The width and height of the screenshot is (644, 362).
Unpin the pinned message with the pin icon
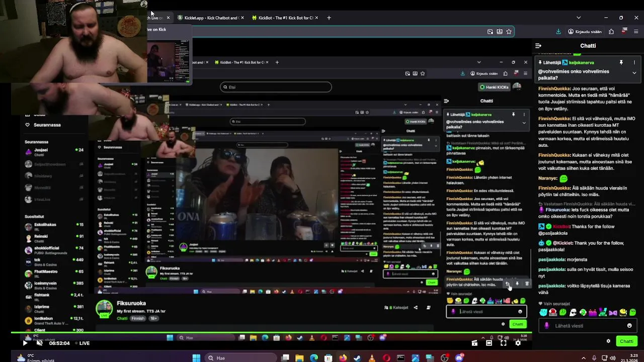click(x=621, y=62)
